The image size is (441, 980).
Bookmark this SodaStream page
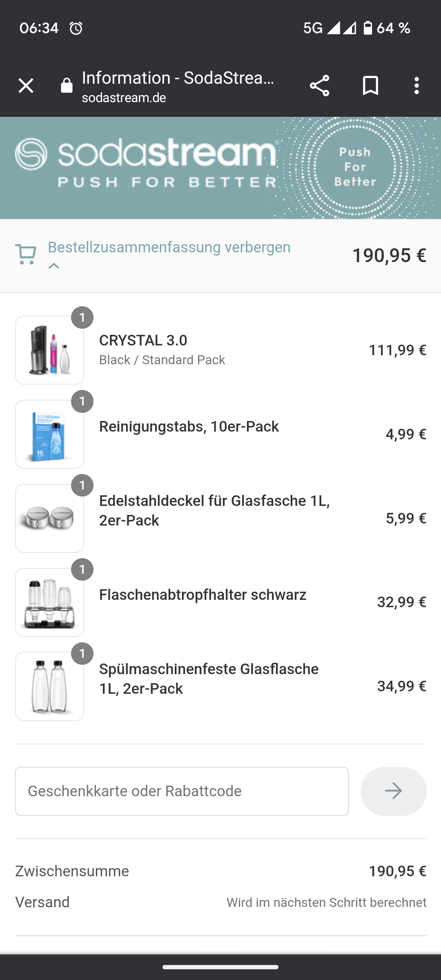pyautogui.click(x=370, y=86)
